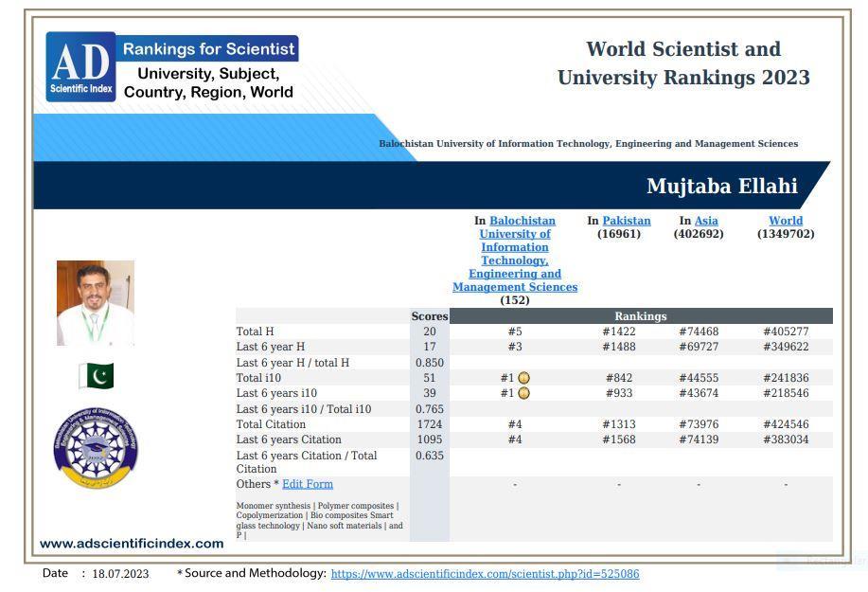The width and height of the screenshot is (868, 592).
Task: Click the Pakistan scientist count (16961)
Action: (619, 234)
